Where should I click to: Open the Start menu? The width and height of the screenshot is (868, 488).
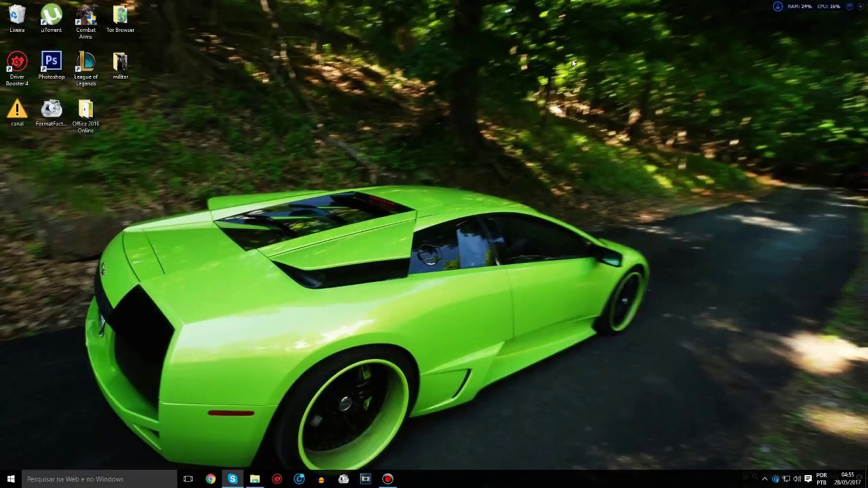pos(10,479)
